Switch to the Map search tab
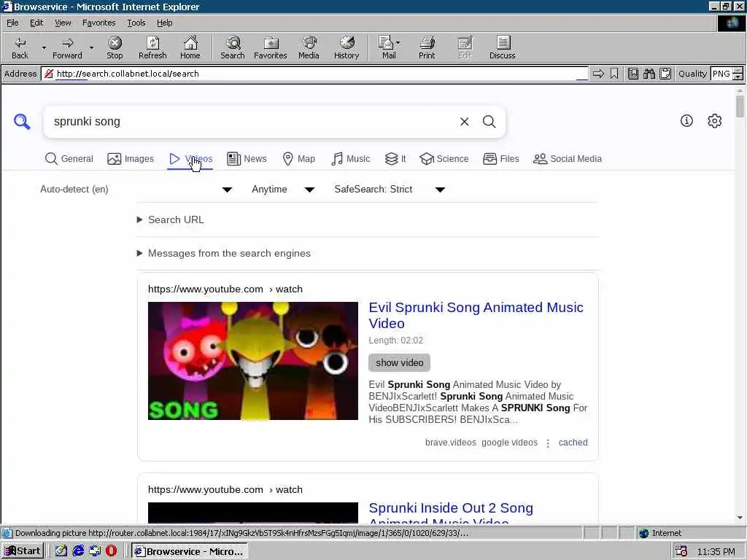The height and width of the screenshot is (560, 747). pyautogui.click(x=298, y=158)
